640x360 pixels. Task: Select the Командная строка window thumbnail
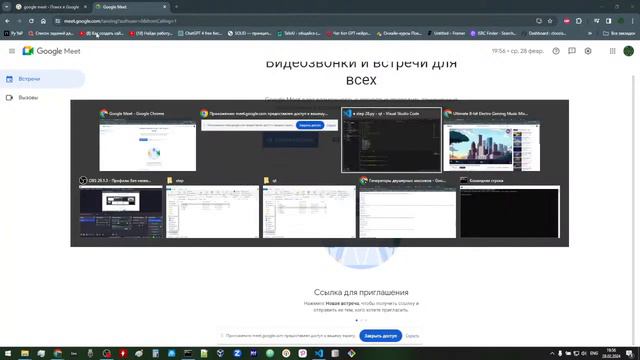(509, 207)
